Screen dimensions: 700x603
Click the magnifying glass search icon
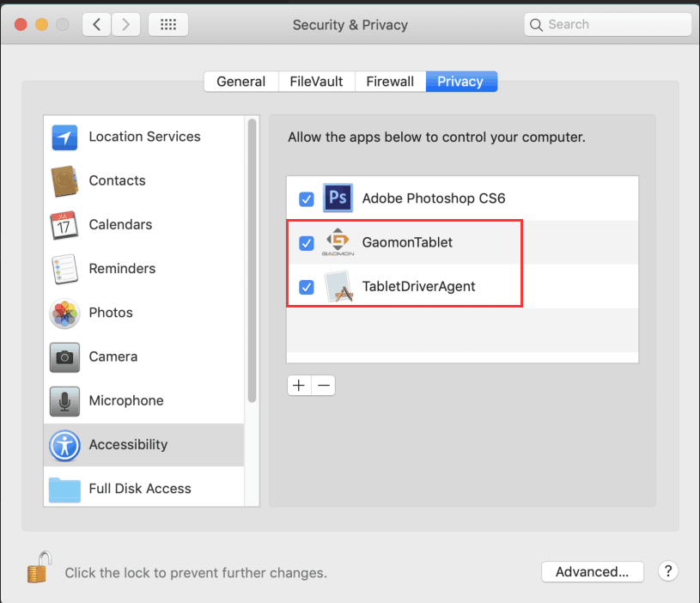click(536, 25)
